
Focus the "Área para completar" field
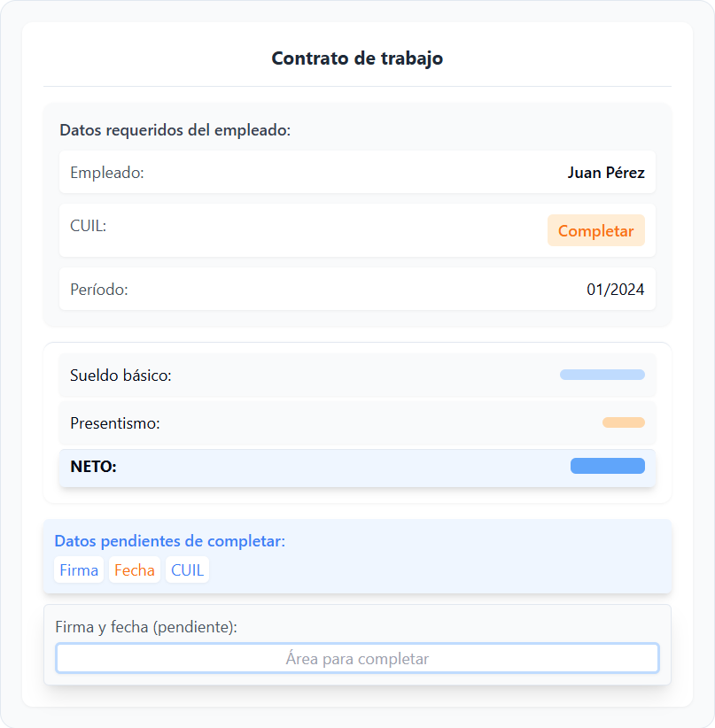(x=357, y=659)
